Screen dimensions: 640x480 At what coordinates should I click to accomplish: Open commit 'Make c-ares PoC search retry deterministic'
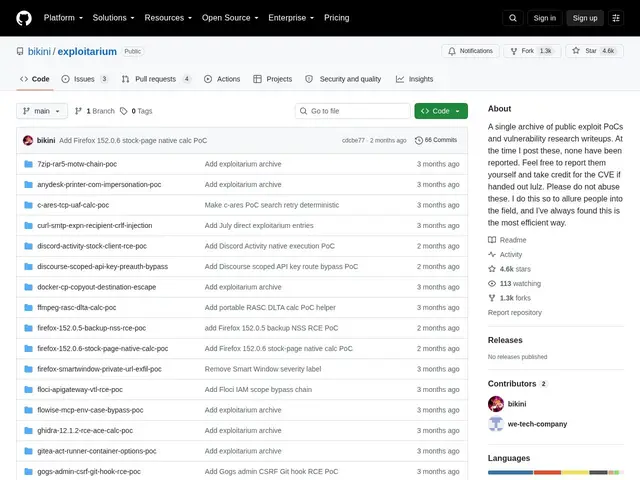[272, 205]
